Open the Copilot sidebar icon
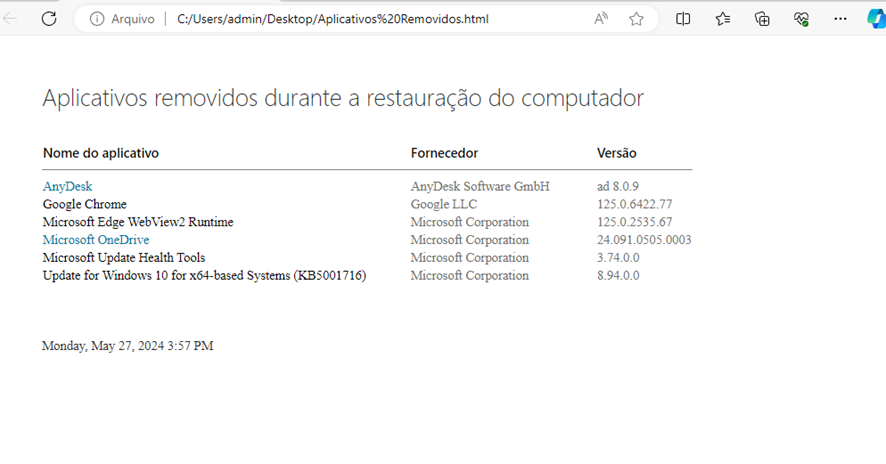The width and height of the screenshot is (886, 464). point(876,19)
